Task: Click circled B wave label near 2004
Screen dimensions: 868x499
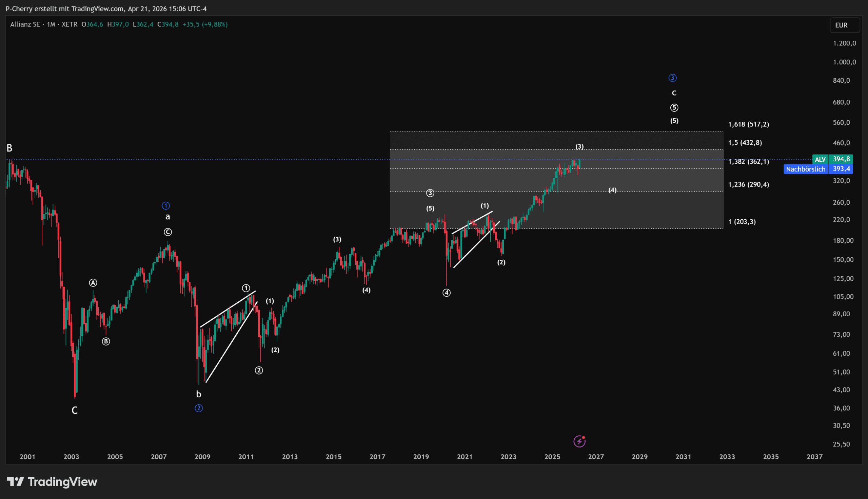Action: [x=106, y=341]
